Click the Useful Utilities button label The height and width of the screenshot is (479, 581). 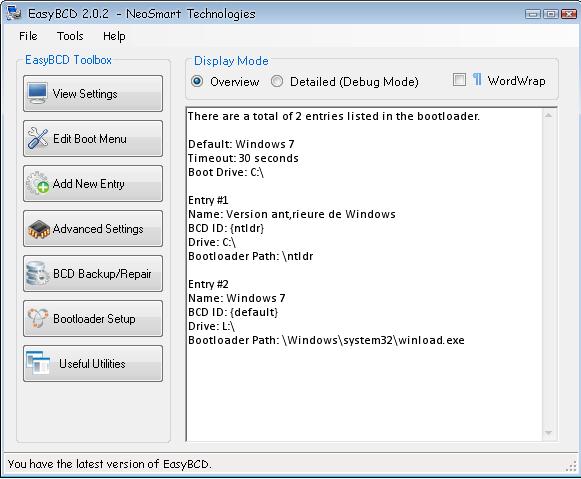pyautogui.click(x=92, y=364)
